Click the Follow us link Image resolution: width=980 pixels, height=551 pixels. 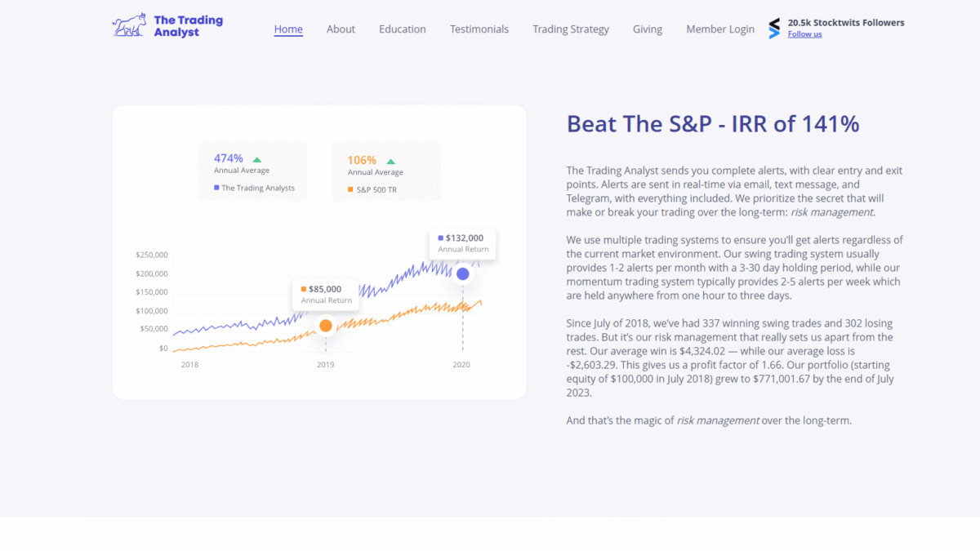click(804, 34)
